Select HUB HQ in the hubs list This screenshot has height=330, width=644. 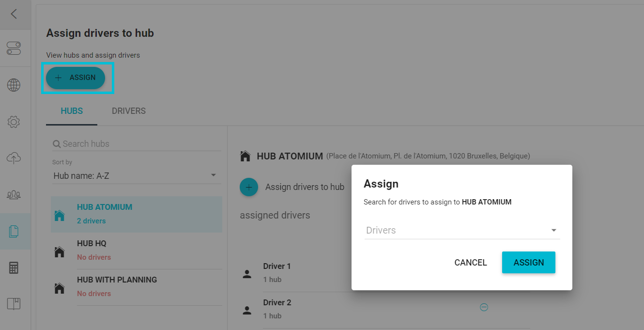click(x=137, y=251)
